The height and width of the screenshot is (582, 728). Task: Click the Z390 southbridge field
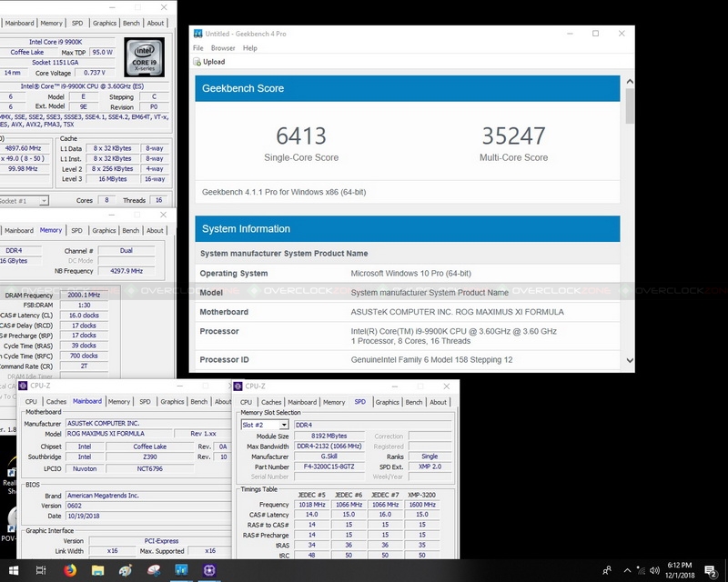tap(149, 457)
